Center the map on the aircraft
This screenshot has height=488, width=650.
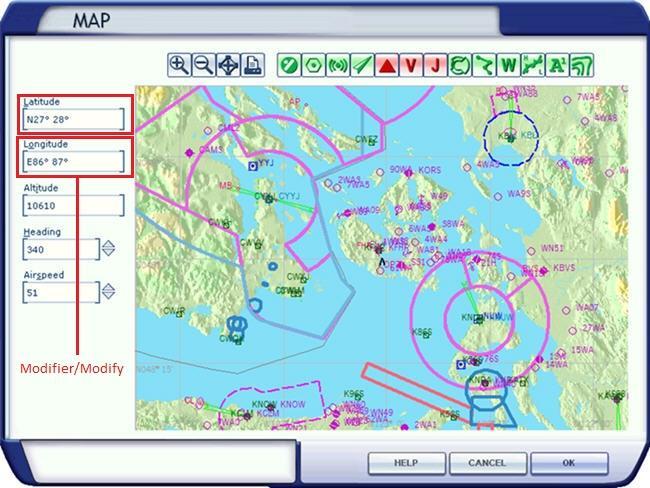pyautogui.click(x=228, y=65)
